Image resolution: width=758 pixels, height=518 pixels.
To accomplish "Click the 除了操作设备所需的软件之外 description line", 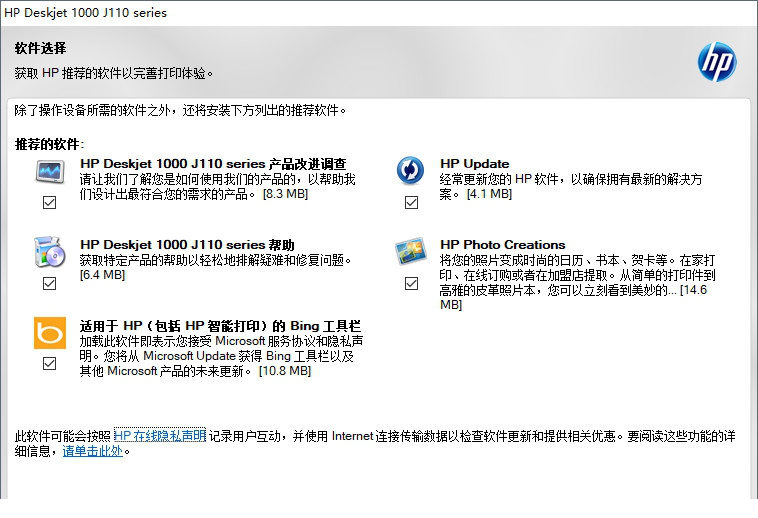I will point(180,111).
